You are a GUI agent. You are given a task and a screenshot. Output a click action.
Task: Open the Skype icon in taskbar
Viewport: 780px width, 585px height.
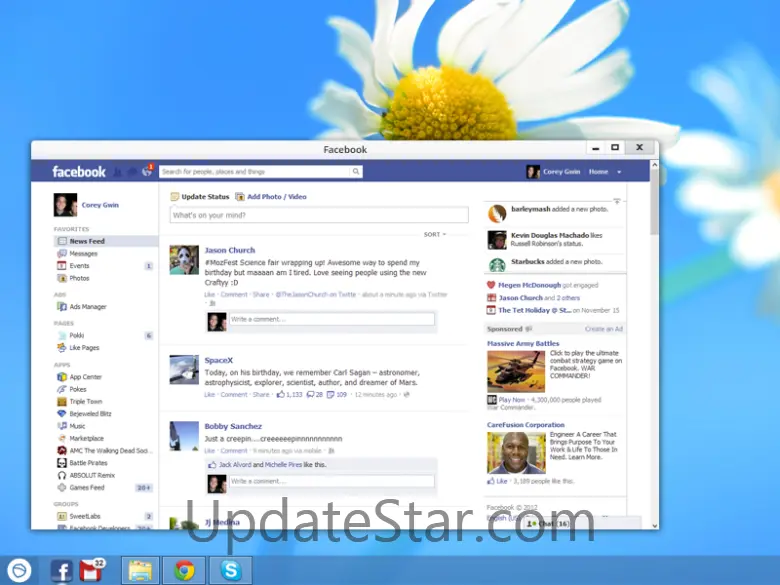(231, 570)
